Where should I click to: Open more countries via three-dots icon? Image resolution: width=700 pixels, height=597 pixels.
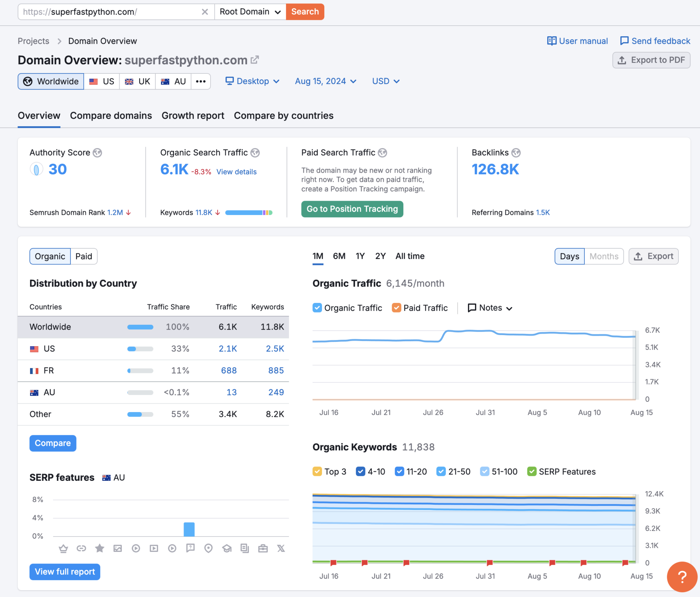click(x=201, y=81)
